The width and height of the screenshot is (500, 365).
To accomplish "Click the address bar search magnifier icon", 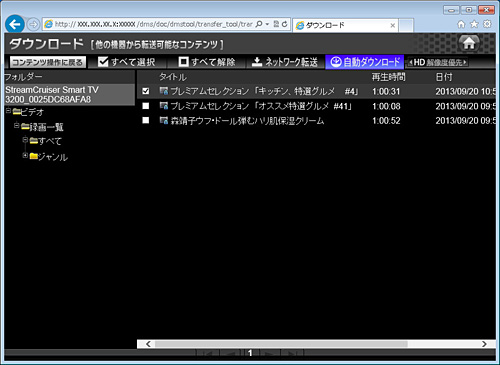I will coord(259,24).
